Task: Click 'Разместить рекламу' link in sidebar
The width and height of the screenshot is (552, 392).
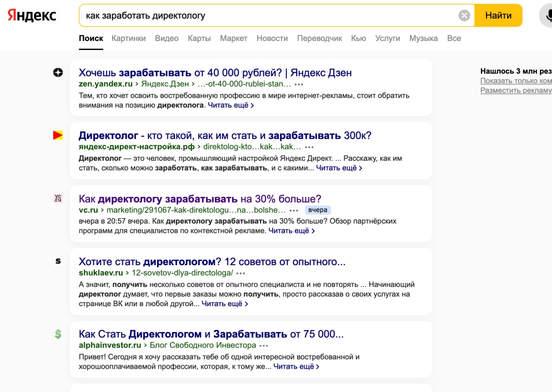Action: click(516, 90)
